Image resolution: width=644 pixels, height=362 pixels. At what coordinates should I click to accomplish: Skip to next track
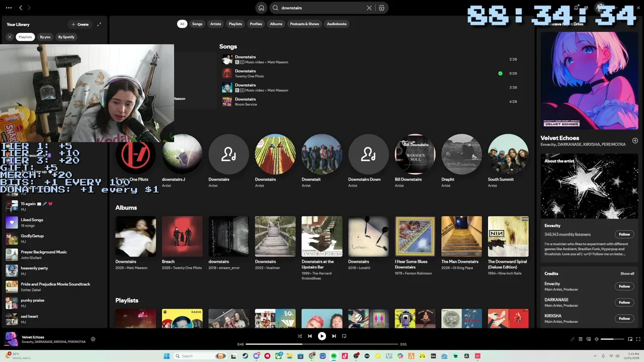[334, 336]
